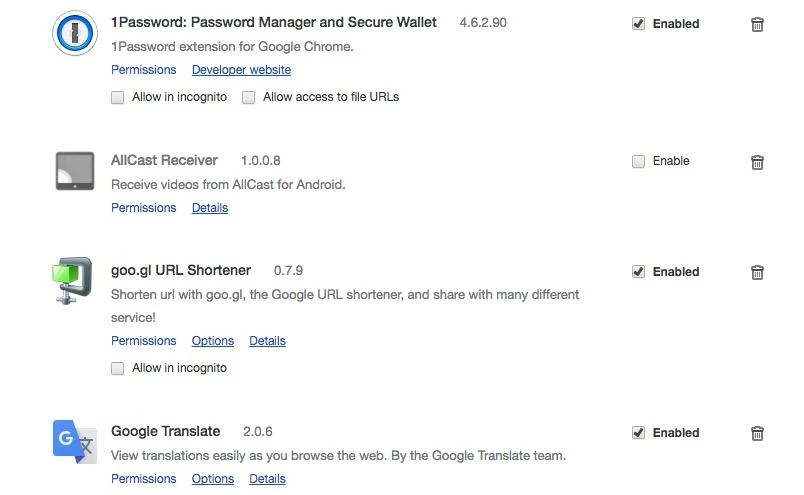The image size is (804, 495).
Task: Click the goo.gl URL Shortener clamp icon
Action: (x=74, y=281)
